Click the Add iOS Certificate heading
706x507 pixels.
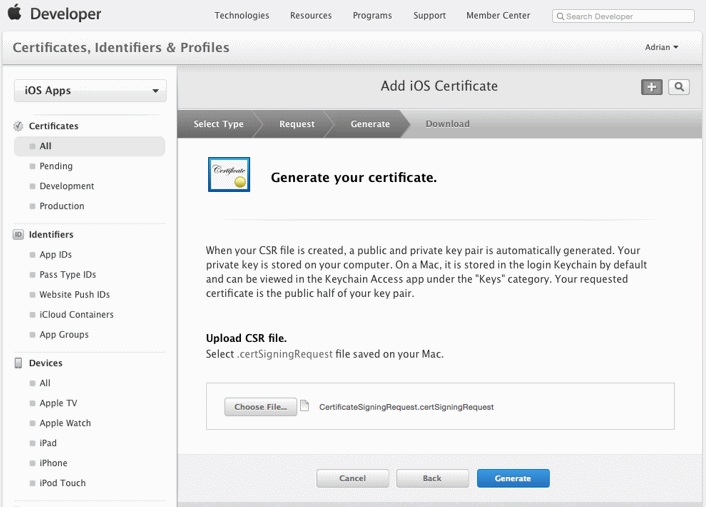point(439,86)
